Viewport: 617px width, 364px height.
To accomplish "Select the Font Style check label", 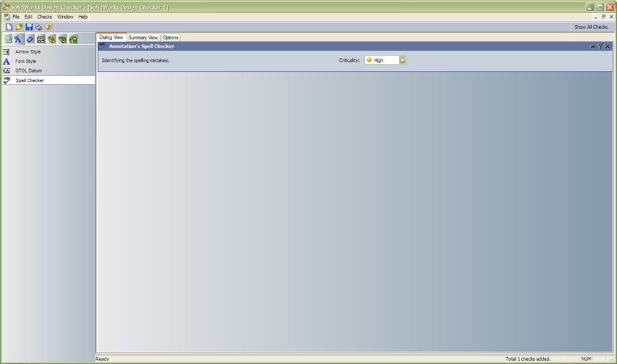I will click(26, 62).
